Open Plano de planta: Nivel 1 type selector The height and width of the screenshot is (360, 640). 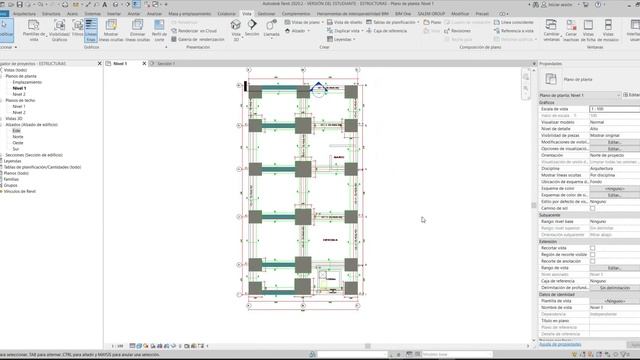(580, 95)
